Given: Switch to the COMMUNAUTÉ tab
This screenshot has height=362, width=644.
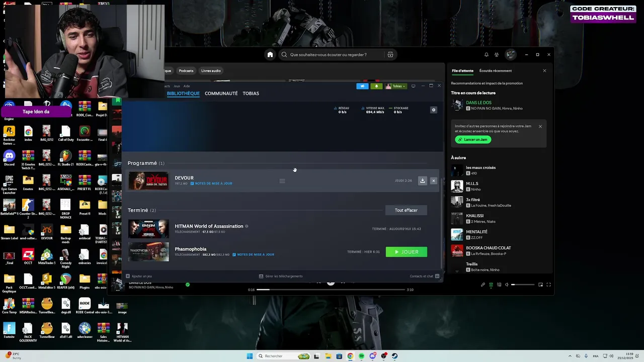Looking at the screenshot, I should pyautogui.click(x=221, y=94).
